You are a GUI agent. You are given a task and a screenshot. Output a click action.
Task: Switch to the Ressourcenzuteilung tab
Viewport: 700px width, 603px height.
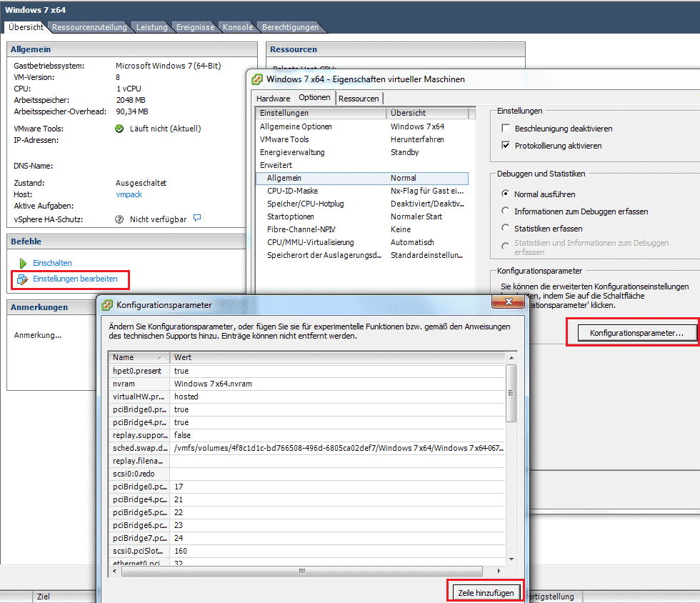89,27
